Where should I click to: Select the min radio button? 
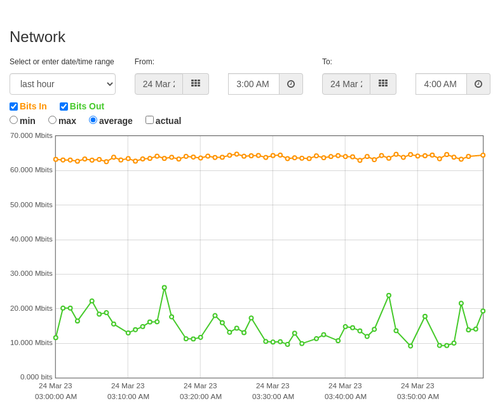[x=14, y=120]
